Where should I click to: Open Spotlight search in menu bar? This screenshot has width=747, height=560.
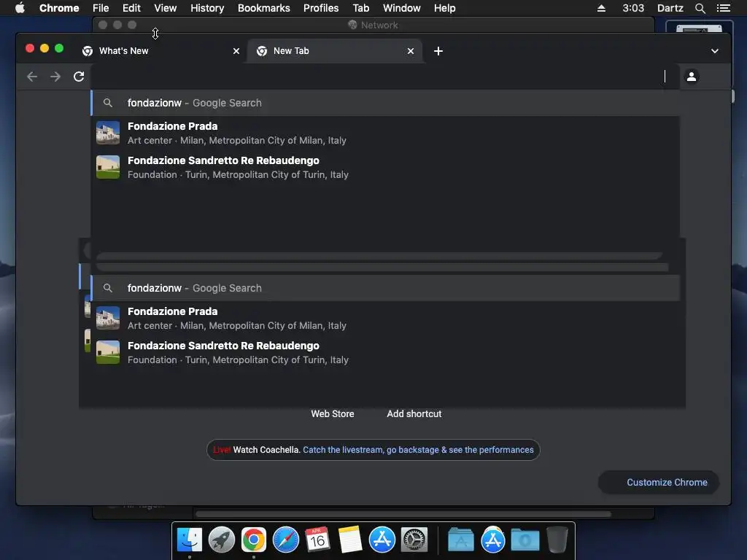click(x=700, y=8)
